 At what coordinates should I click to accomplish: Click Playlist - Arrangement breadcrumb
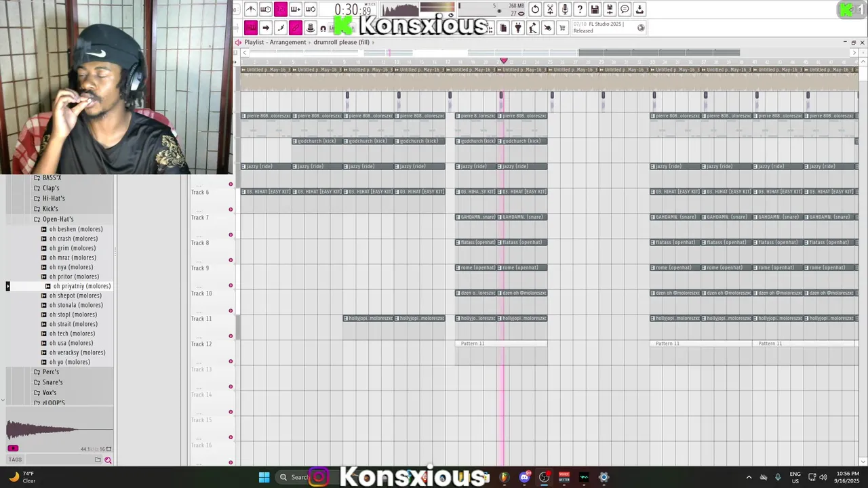tap(275, 42)
